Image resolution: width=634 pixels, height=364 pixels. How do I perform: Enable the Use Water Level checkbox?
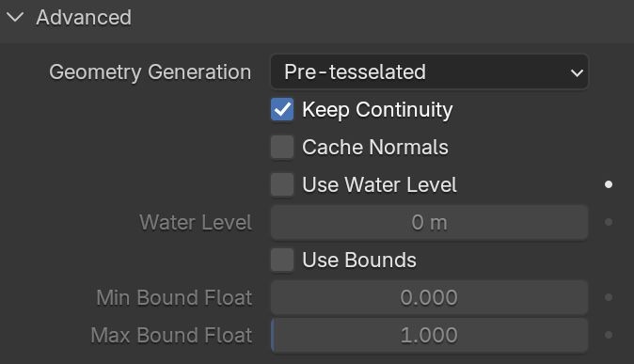coord(282,184)
